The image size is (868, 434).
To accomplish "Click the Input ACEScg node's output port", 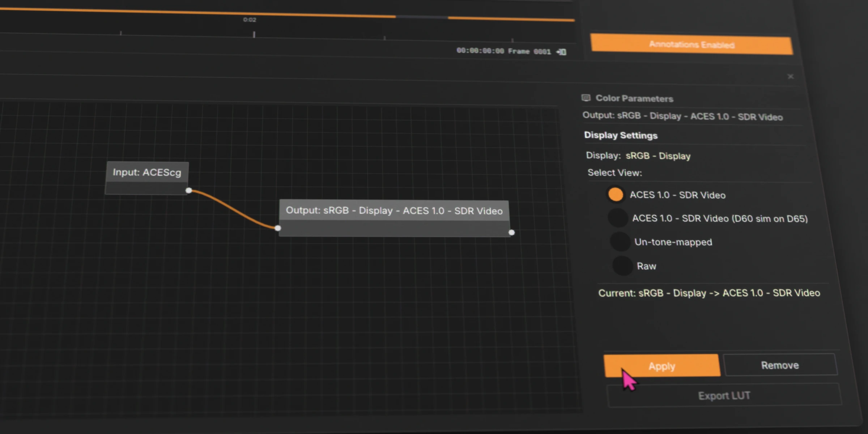I will [188, 190].
